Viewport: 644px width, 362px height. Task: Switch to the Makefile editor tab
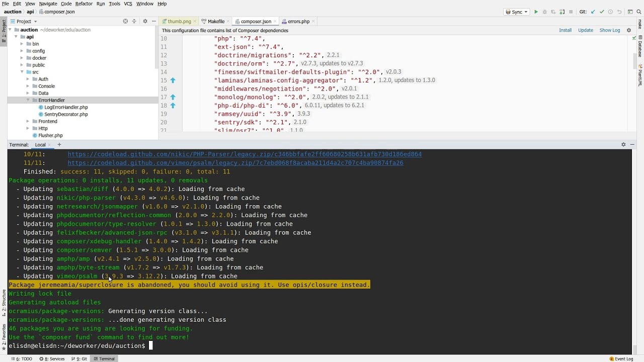coord(216,22)
